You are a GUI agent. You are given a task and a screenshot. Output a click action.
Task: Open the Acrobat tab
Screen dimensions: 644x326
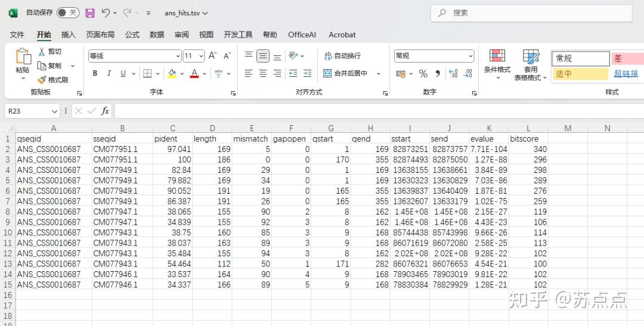342,35
